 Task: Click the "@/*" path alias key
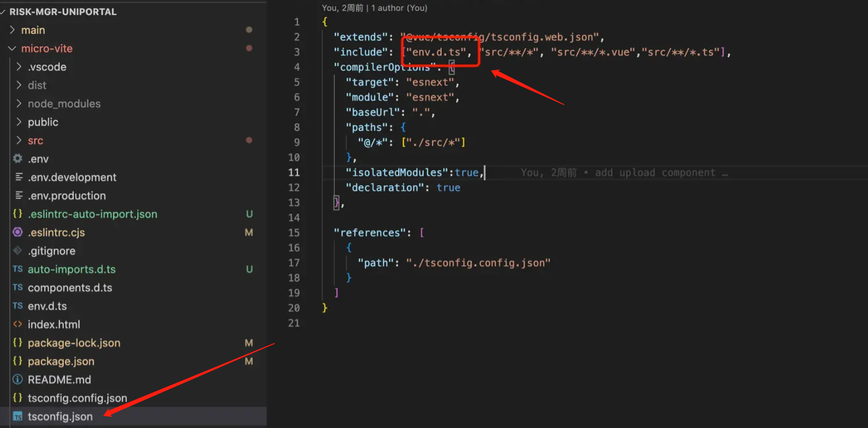tap(373, 142)
